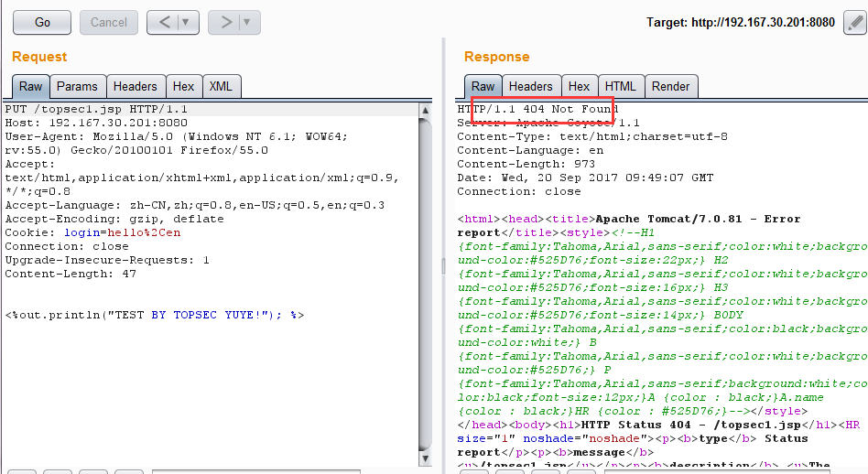Open the Response Render tab
This screenshot has height=474, width=868.
pyautogui.click(x=670, y=87)
